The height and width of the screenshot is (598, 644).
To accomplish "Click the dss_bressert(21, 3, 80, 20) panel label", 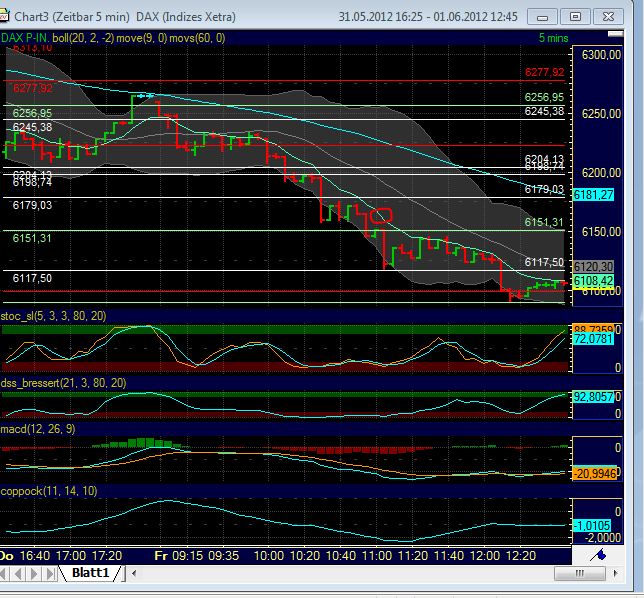I will pos(63,383).
